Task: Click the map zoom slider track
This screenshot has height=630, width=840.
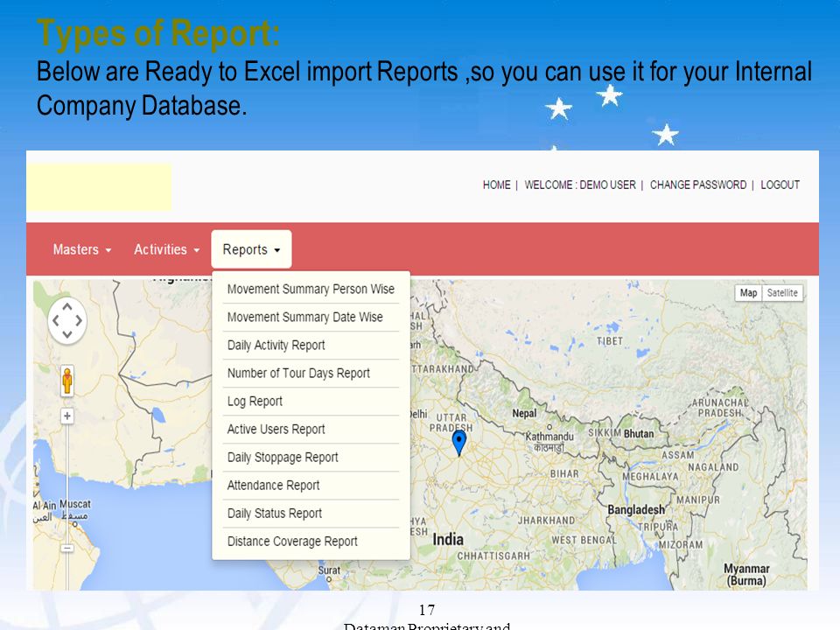Action: pyautogui.click(x=67, y=482)
